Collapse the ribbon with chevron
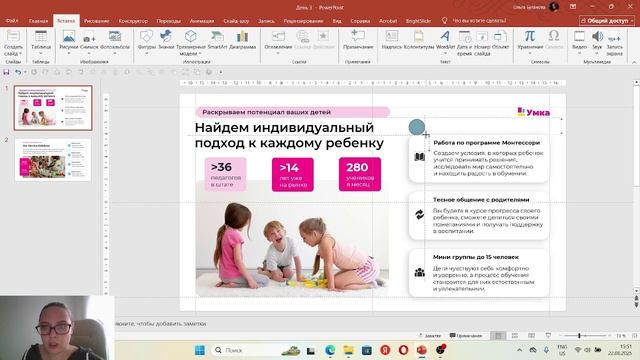Image resolution: width=640 pixels, height=360 pixels. tap(634, 62)
